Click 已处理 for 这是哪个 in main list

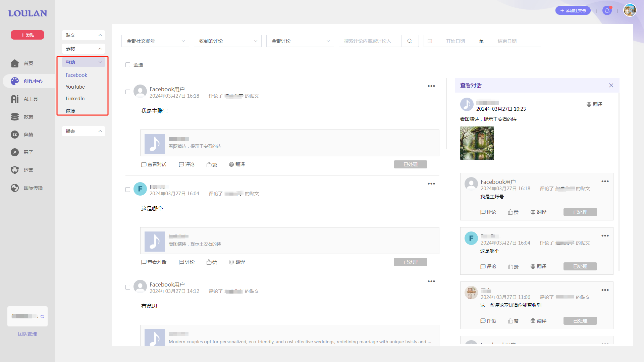(x=411, y=262)
